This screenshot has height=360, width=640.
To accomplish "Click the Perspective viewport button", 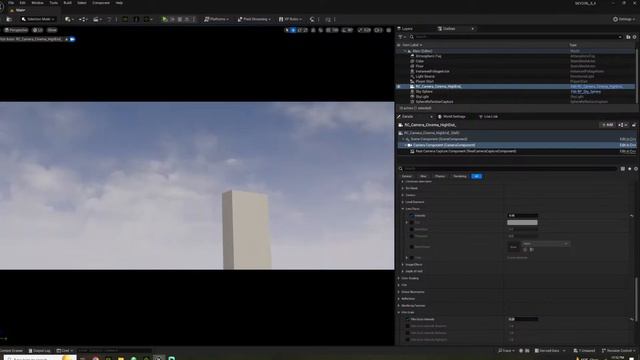I will coord(16,30).
